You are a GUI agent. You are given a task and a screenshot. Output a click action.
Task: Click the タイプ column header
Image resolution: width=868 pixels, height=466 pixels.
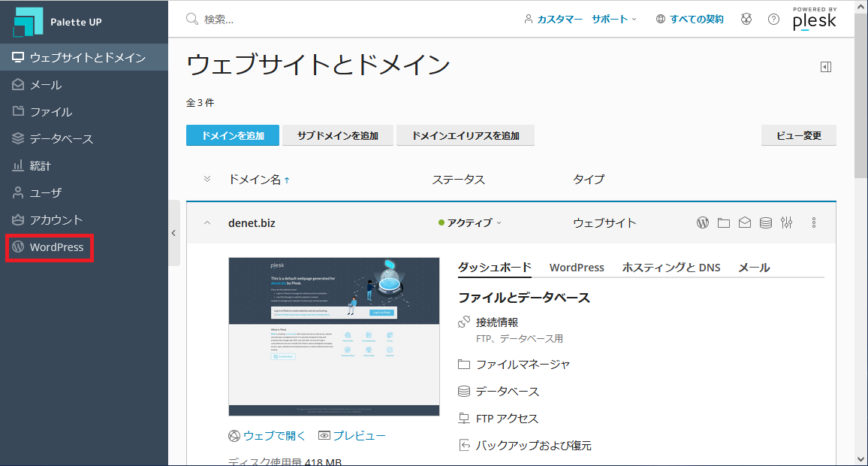[589, 180]
